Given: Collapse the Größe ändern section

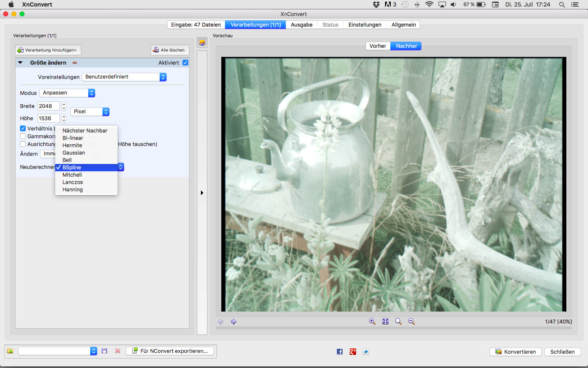Looking at the screenshot, I should point(20,63).
